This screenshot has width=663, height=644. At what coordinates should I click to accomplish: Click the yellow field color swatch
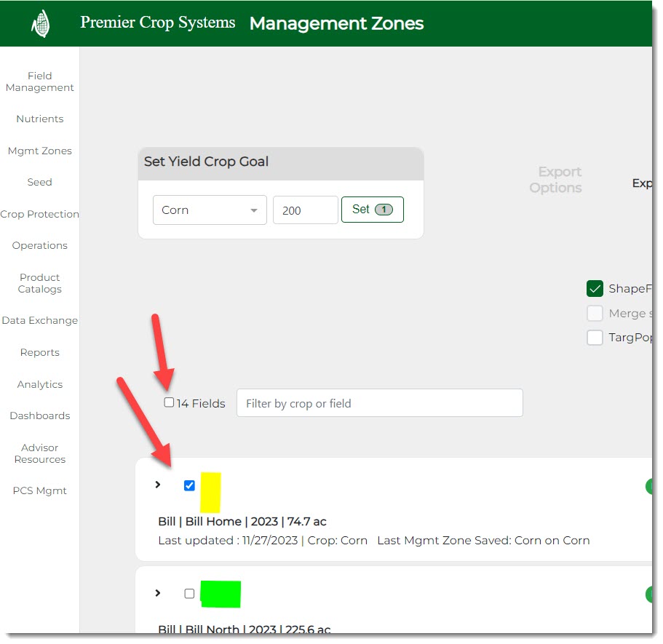210,492
